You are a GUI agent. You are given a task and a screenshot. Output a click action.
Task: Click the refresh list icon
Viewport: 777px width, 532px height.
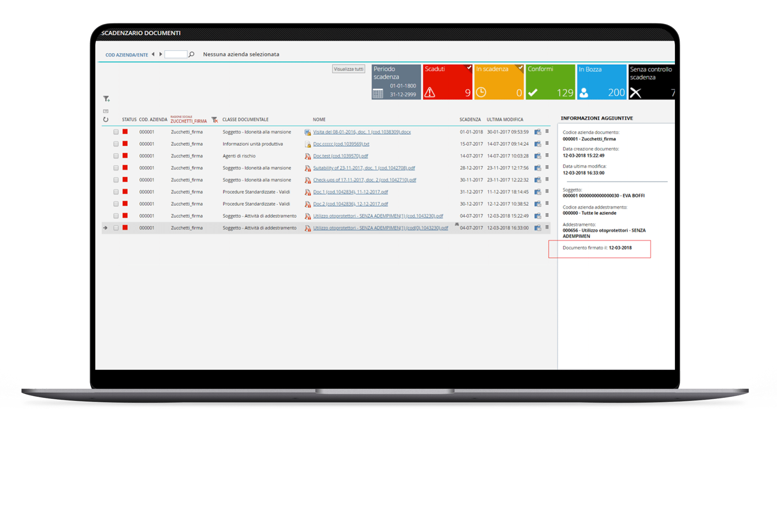[x=106, y=120]
